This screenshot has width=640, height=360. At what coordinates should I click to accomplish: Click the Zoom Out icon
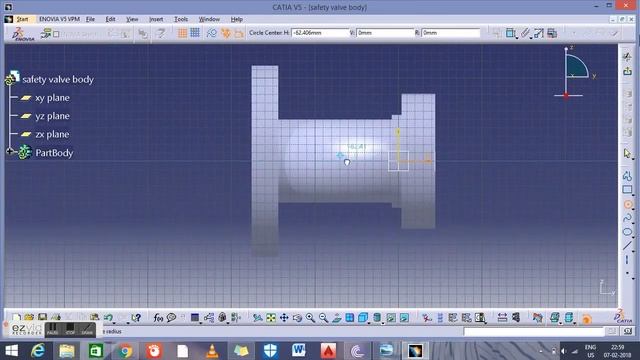pos(323,318)
